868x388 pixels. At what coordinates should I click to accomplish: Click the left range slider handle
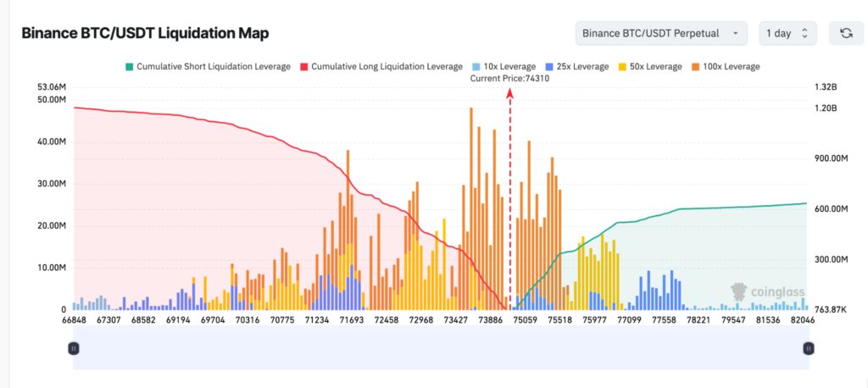[74, 347]
